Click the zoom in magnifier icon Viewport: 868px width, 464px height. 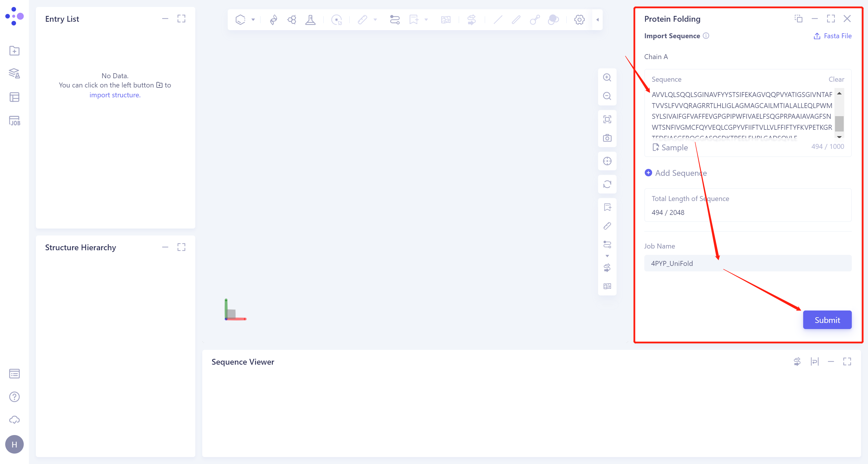(607, 78)
